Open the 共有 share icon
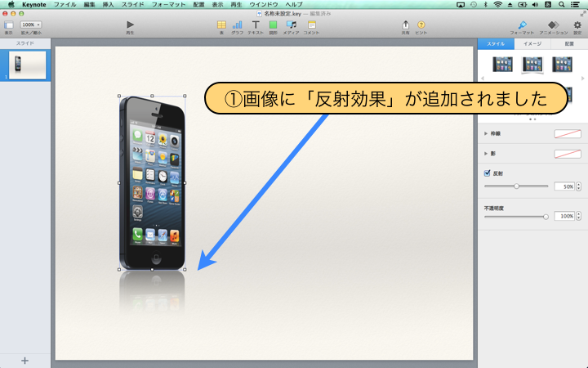 coord(405,25)
